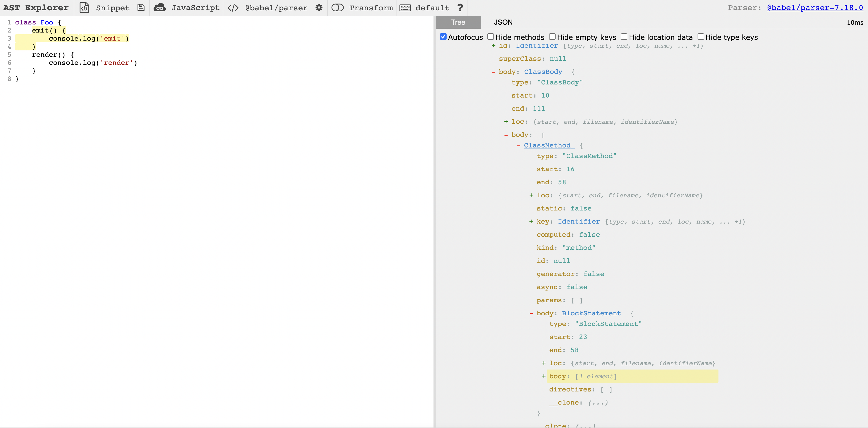Open parser settings gear icon

point(319,8)
